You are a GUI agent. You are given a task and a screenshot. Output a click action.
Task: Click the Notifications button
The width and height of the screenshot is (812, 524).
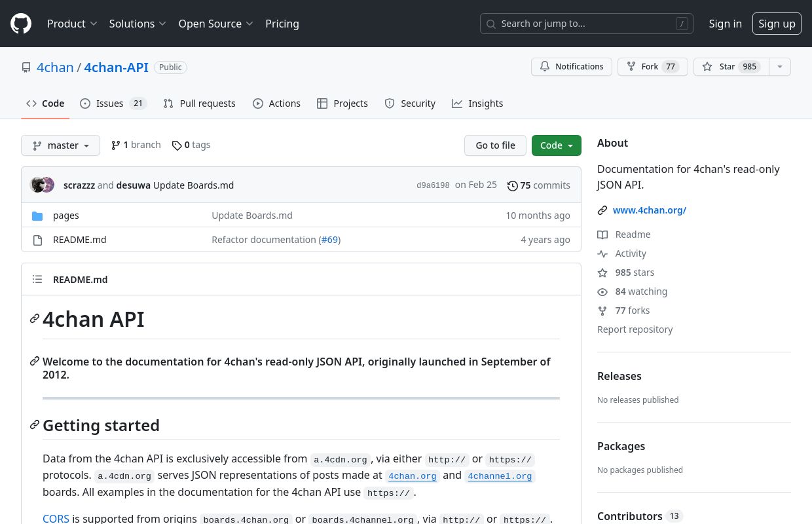click(572, 67)
